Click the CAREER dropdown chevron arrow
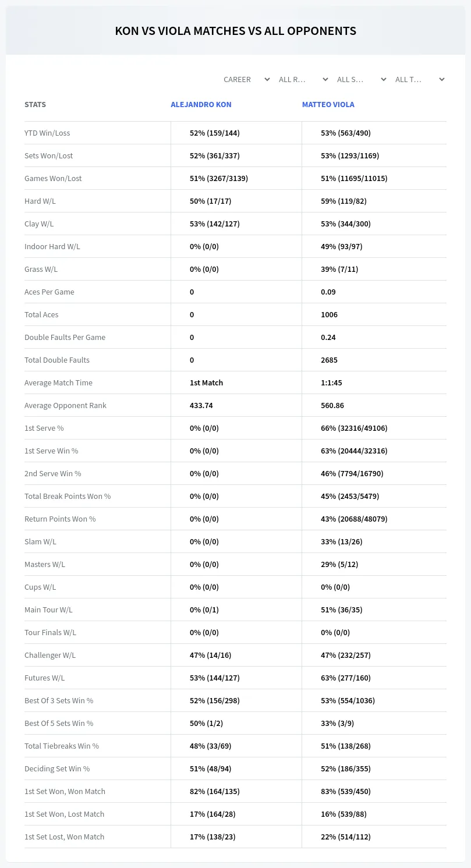 click(x=267, y=79)
